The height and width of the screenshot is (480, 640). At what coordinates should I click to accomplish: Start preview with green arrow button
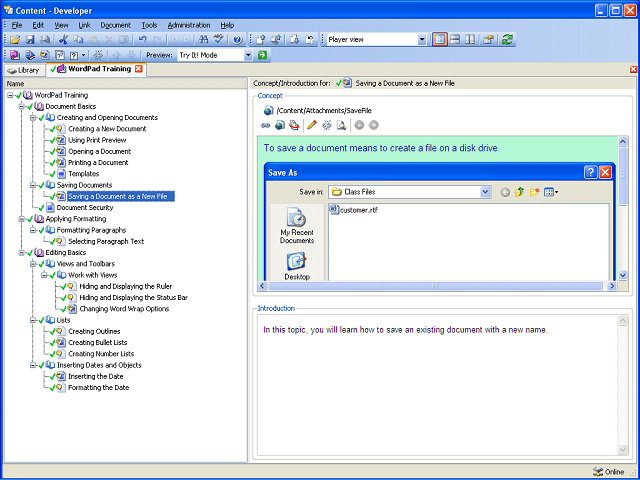pyautogui.click(x=262, y=55)
